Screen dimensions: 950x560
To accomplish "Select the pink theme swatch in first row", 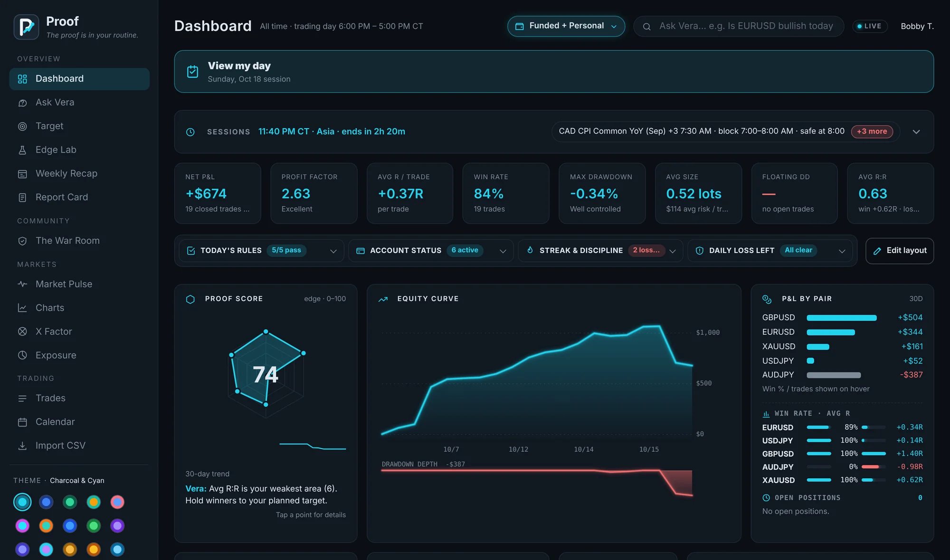I will pos(117,502).
